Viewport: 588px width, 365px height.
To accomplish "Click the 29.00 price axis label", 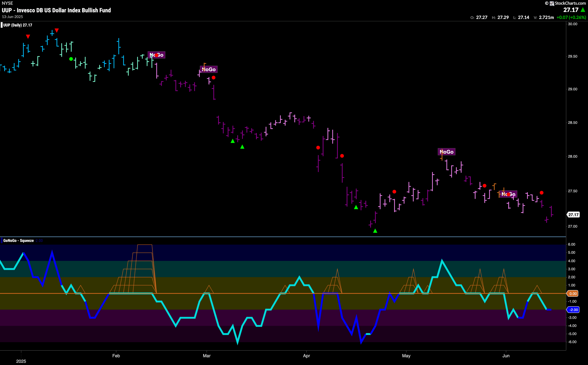I will click(x=573, y=89).
